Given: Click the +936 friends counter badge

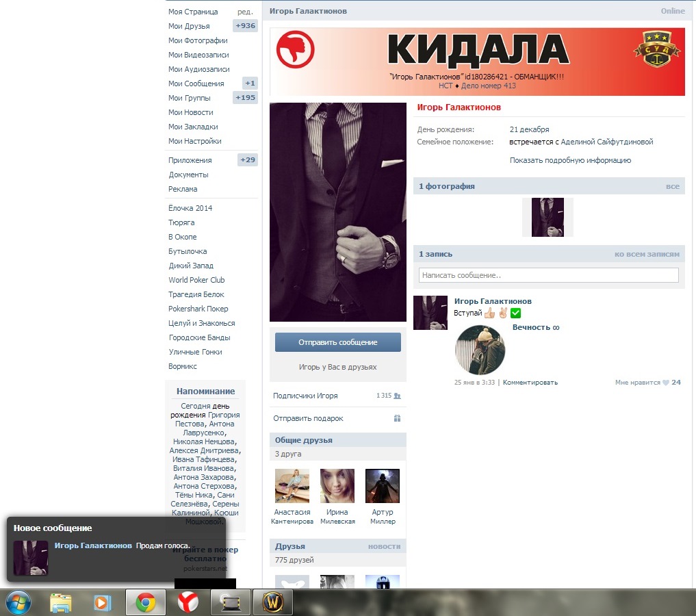Looking at the screenshot, I should tap(246, 26).
